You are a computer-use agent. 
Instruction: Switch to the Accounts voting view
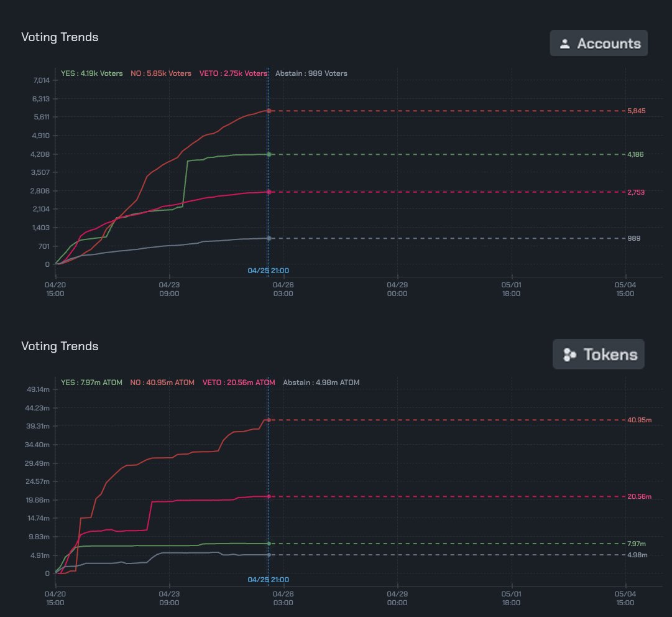coord(599,44)
